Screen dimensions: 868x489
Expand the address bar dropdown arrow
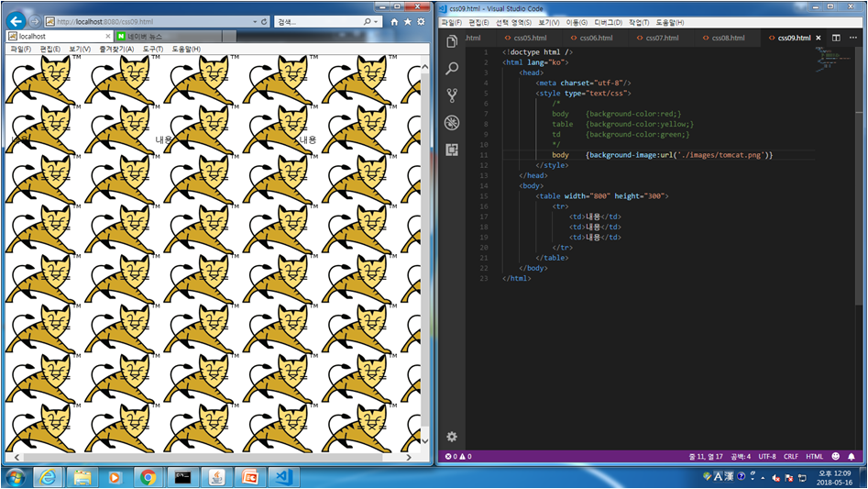(x=255, y=22)
